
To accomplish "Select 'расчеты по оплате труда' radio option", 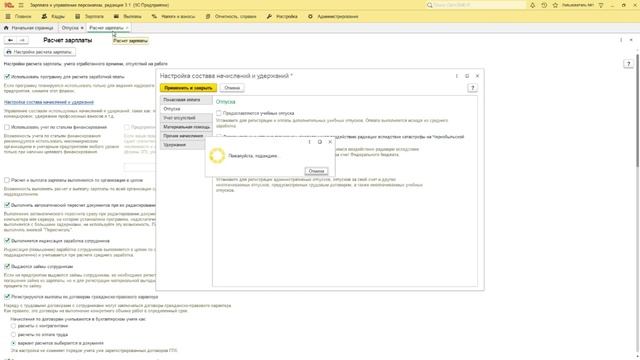I will click(x=13, y=334).
